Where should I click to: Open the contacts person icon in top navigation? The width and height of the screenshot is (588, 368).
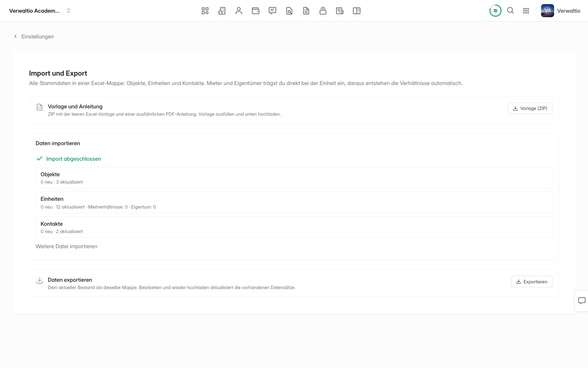pyautogui.click(x=239, y=11)
